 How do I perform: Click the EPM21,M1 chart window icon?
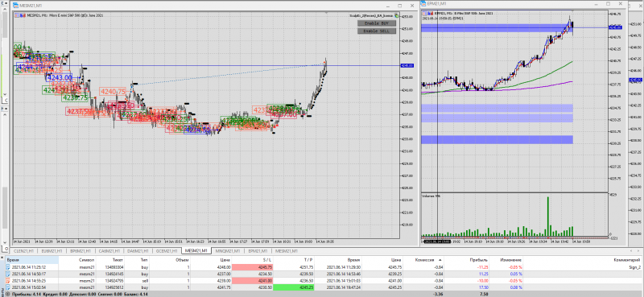(423, 4)
